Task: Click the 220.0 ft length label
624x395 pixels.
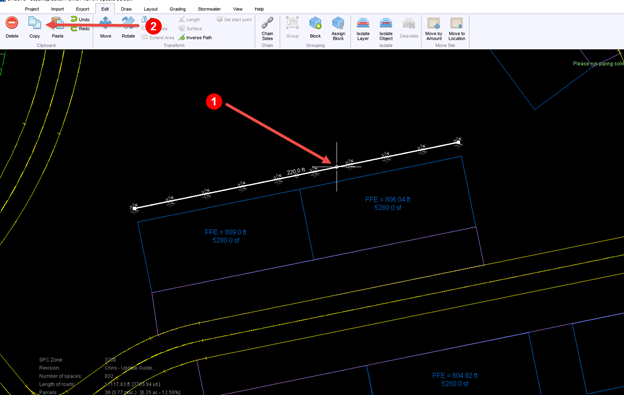Action: tap(296, 171)
